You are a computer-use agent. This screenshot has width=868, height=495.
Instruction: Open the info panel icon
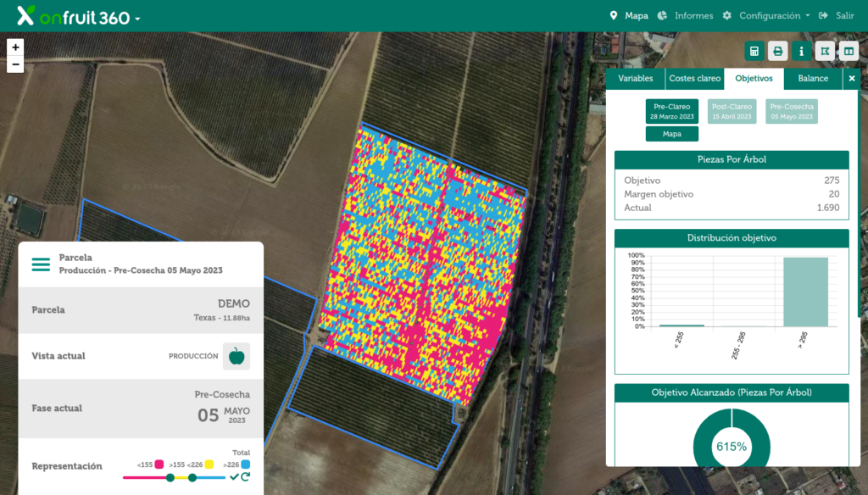(x=801, y=51)
